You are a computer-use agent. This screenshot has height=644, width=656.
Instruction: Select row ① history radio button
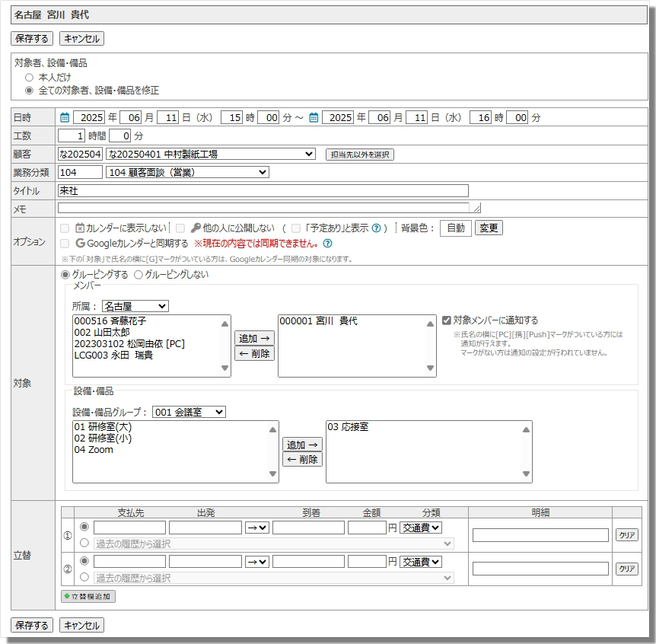pyautogui.click(x=84, y=542)
